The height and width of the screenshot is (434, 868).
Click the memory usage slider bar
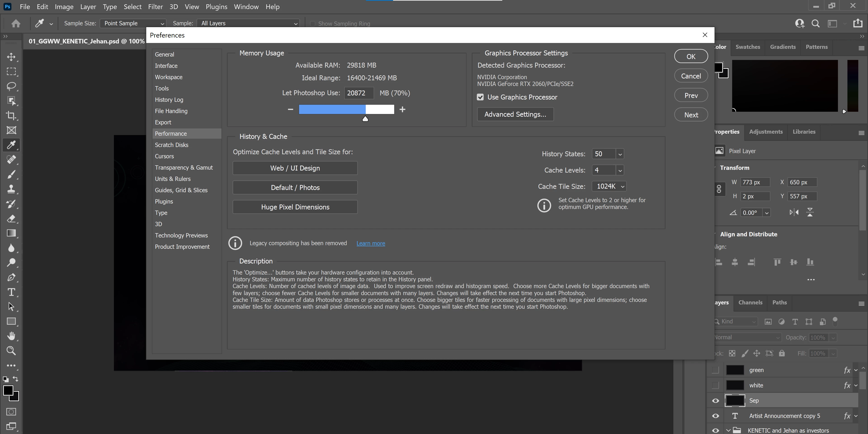coord(346,109)
